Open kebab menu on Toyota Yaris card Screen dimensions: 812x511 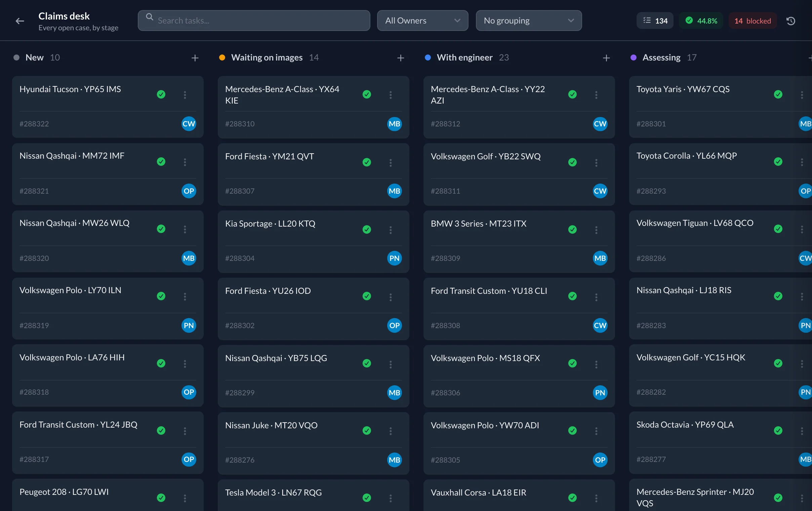(802, 95)
